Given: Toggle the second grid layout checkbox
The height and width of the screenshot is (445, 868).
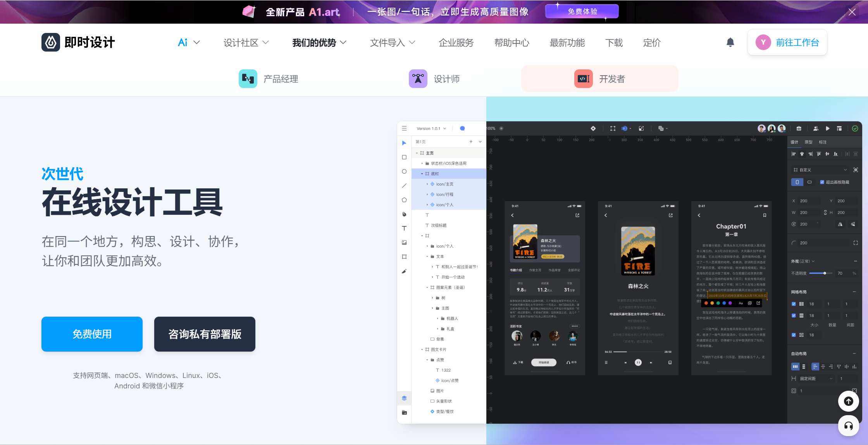Looking at the screenshot, I should click(793, 316).
